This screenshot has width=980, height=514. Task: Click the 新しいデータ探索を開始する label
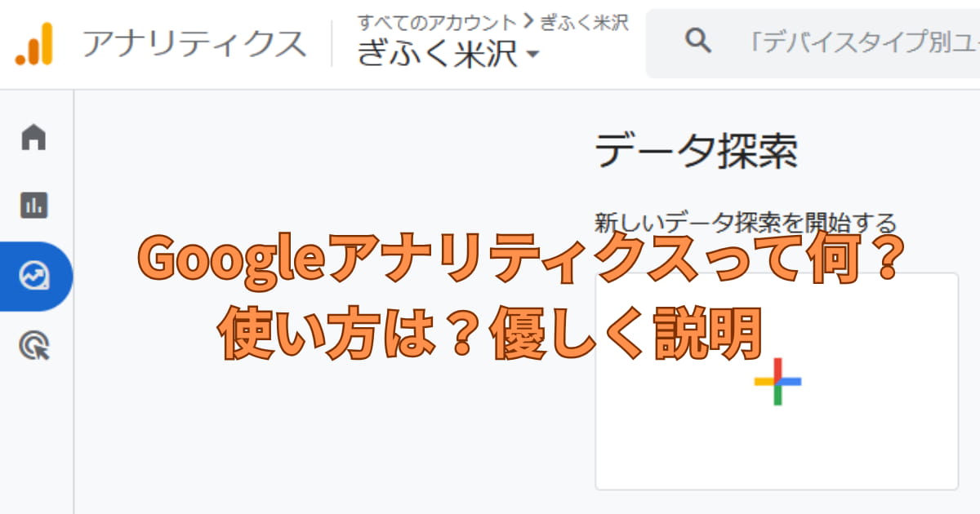pyautogui.click(x=746, y=222)
